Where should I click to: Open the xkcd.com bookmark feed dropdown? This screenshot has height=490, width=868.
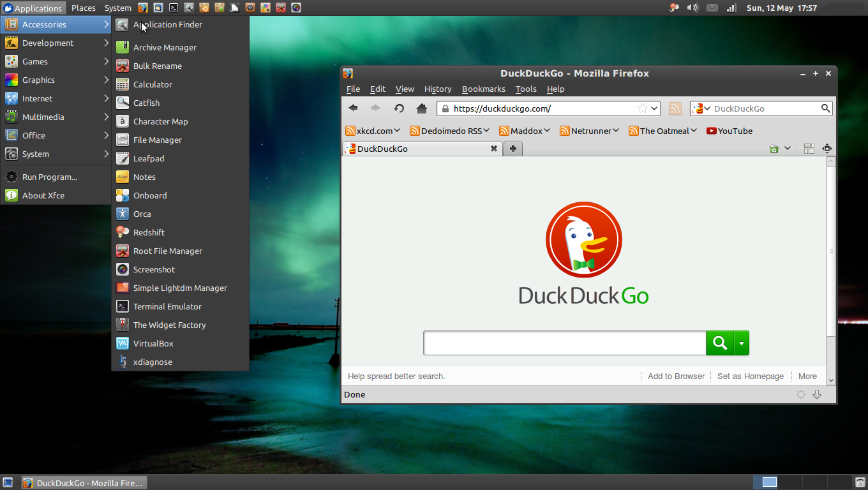[x=373, y=131]
